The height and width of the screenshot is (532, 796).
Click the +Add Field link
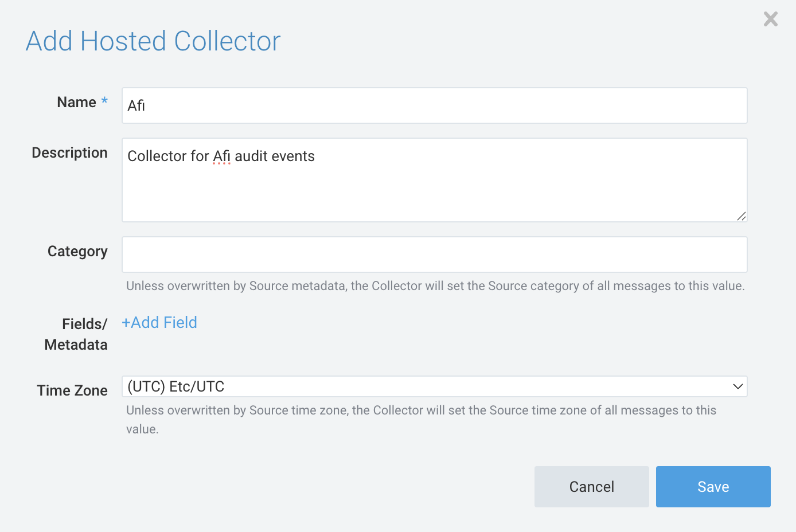point(159,323)
